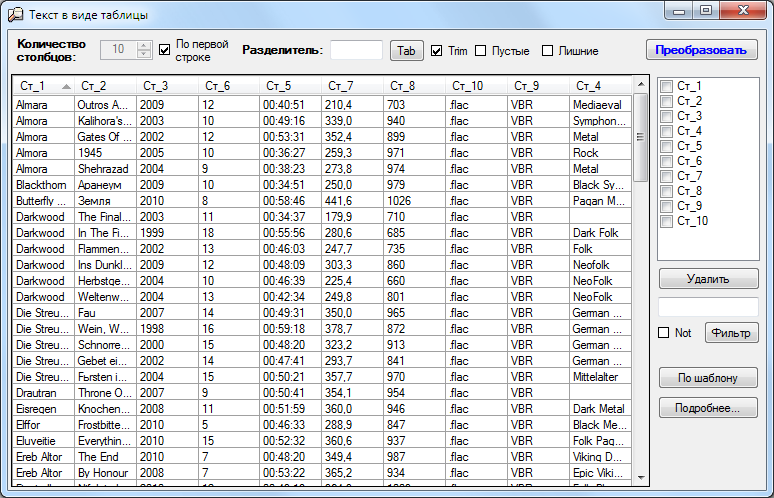This screenshot has width=774, height=498.
Task: Check the Ст_6 column checkbox in the list
Action: (666, 161)
